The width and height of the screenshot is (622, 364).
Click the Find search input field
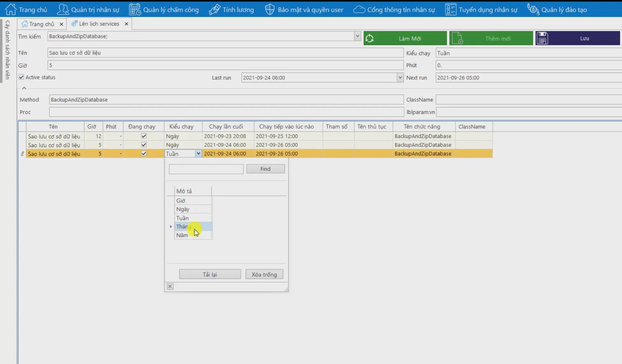pos(206,169)
